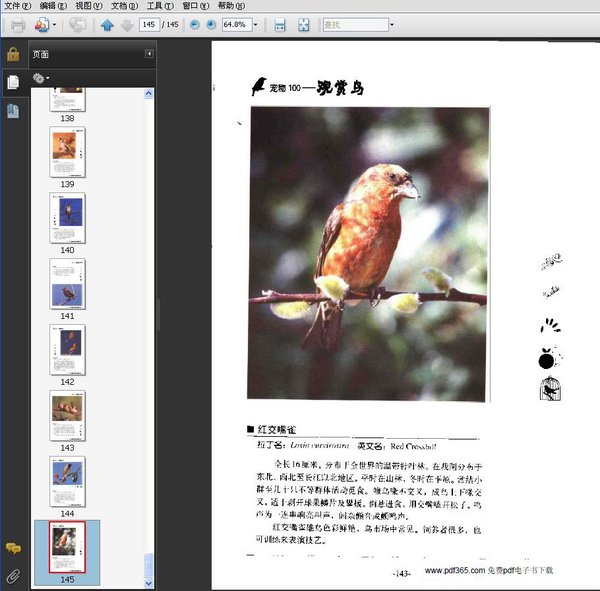Open the Pages panel gear options menu
Viewport: 600px width, 591px height.
(x=41, y=78)
